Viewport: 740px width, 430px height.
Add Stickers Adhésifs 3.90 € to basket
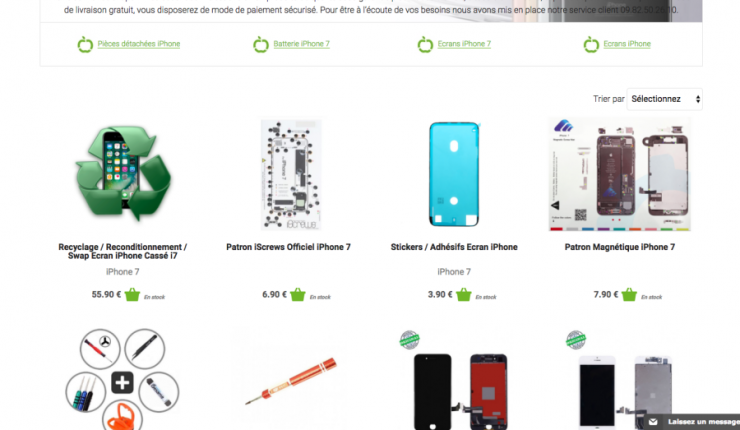[463, 295]
